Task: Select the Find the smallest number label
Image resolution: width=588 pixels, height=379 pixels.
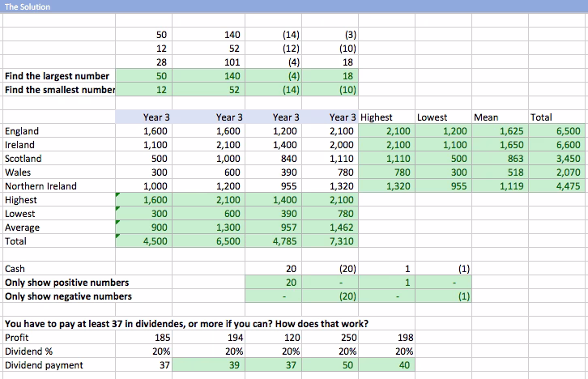Action: (60, 90)
